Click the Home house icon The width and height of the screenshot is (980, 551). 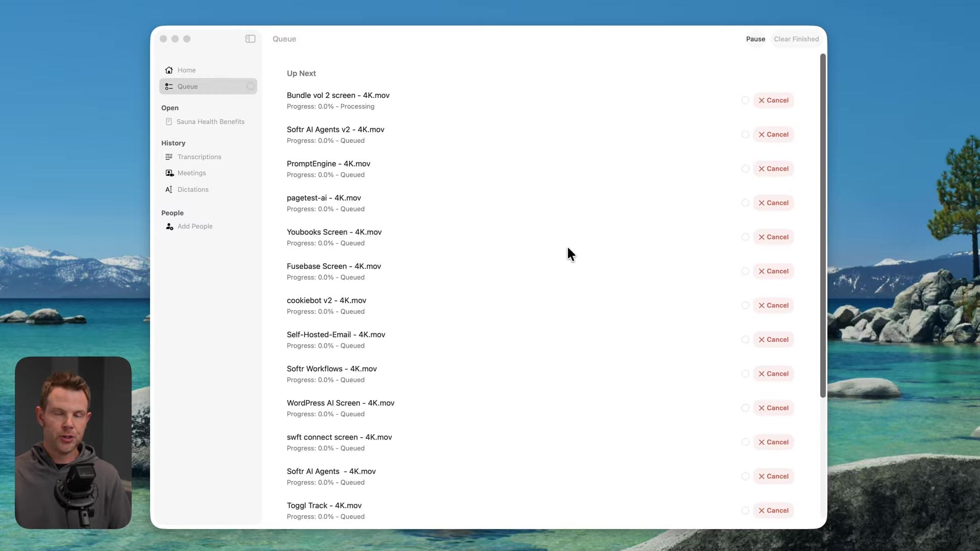pyautogui.click(x=169, y=70)
